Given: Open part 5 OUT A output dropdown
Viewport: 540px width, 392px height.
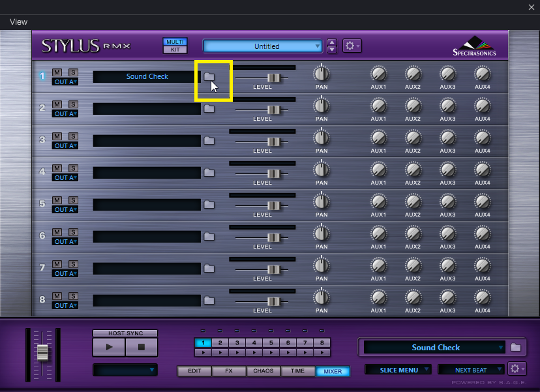Looking at the screenshot, I should [x=65, y=210].
